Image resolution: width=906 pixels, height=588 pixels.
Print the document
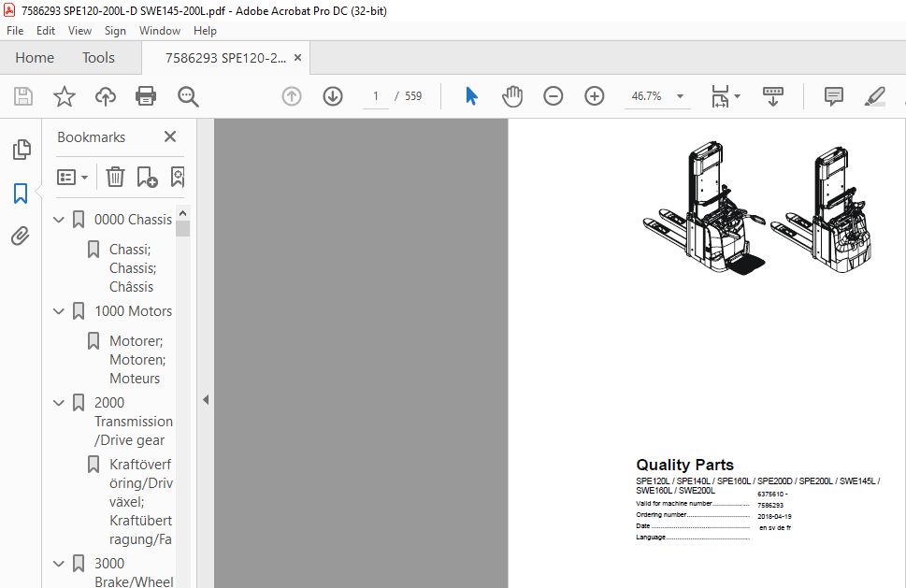(146, 96)
